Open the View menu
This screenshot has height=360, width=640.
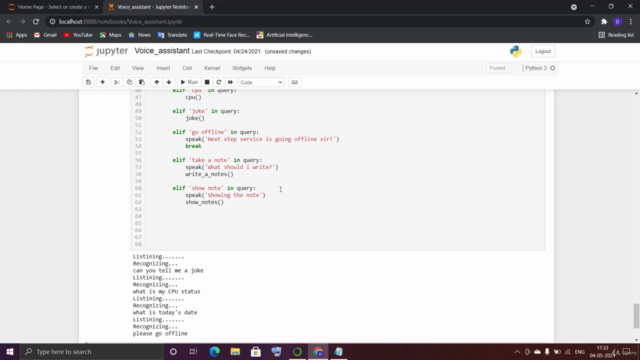tap(138, 68)
